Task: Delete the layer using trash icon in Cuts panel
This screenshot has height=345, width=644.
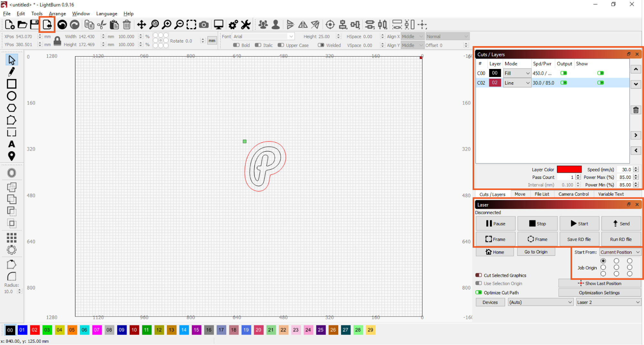Action: [636, 110]
